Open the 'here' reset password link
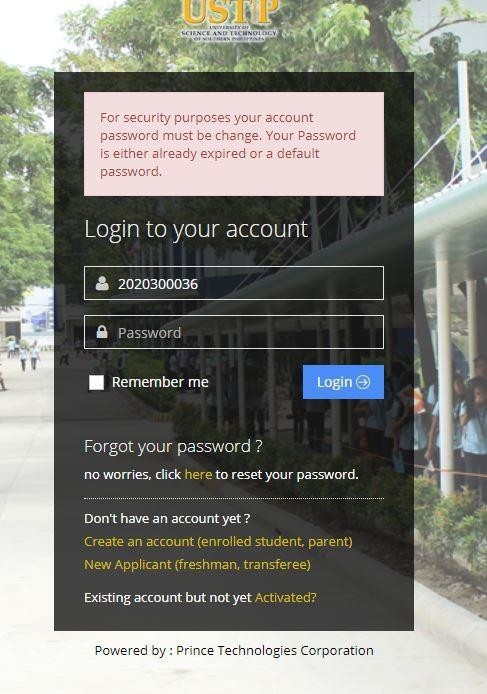Screen dimensions: 487x694 198,474
